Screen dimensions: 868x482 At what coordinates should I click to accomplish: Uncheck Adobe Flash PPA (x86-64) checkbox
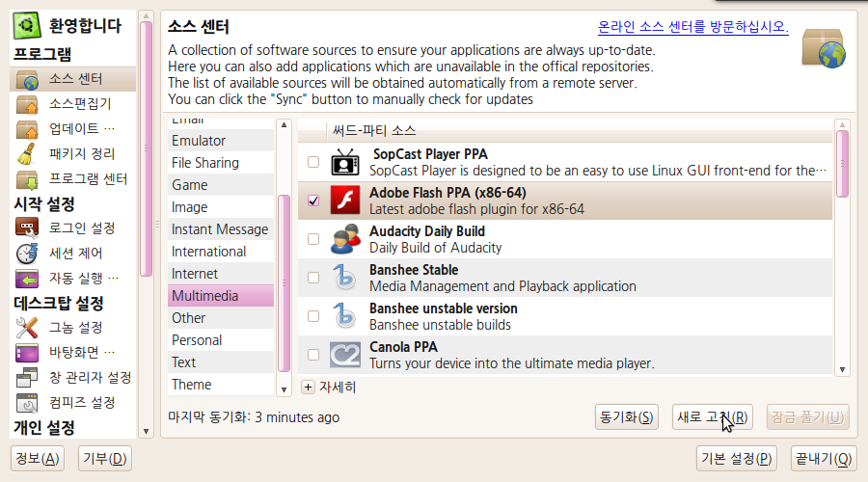click(x=313, y=201)
